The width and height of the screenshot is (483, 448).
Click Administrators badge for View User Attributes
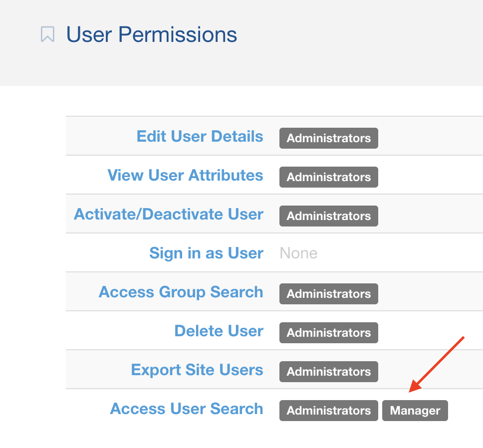click(329, 177)
